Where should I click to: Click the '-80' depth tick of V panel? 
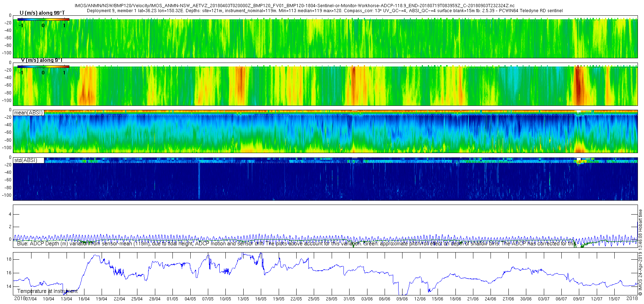[x=8, y=93]
